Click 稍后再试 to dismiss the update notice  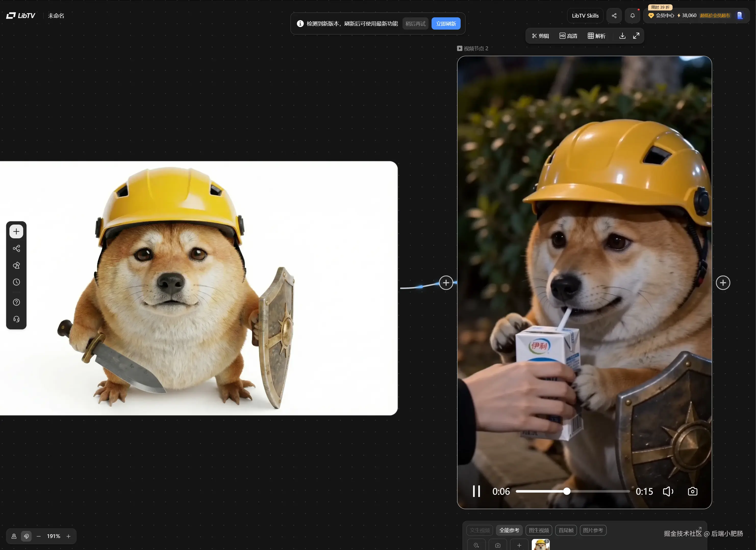(x=415, y=24)
